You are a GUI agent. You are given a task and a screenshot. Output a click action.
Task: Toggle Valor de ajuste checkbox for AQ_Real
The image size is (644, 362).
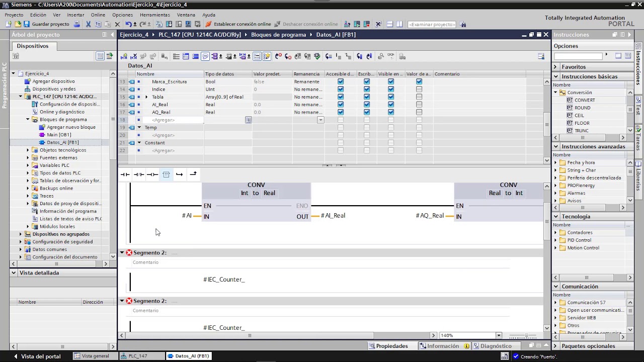click(419, 112)
